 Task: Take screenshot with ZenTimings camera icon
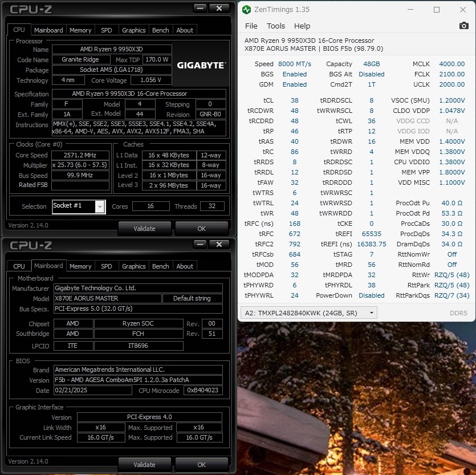(463, 26)
